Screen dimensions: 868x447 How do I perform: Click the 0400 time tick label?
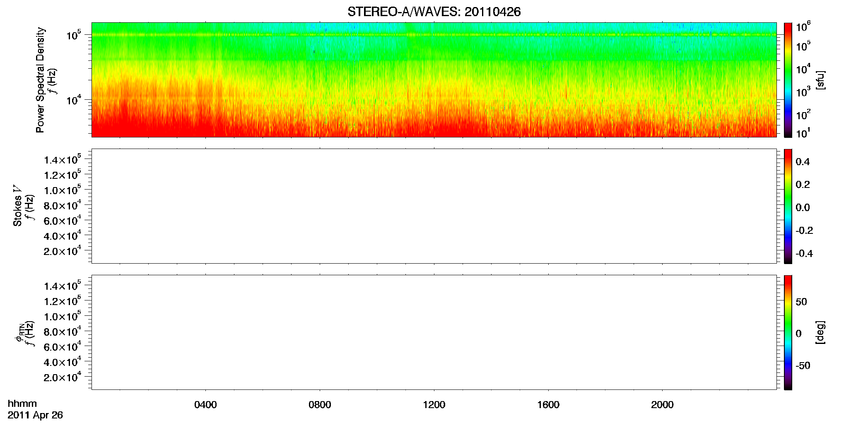pyautogui.click(x=205, y=405)
